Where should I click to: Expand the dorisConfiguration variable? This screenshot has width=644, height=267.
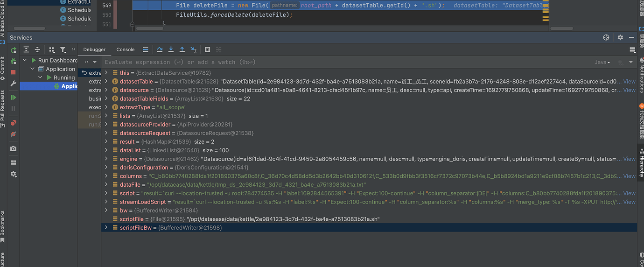point(106,167)
